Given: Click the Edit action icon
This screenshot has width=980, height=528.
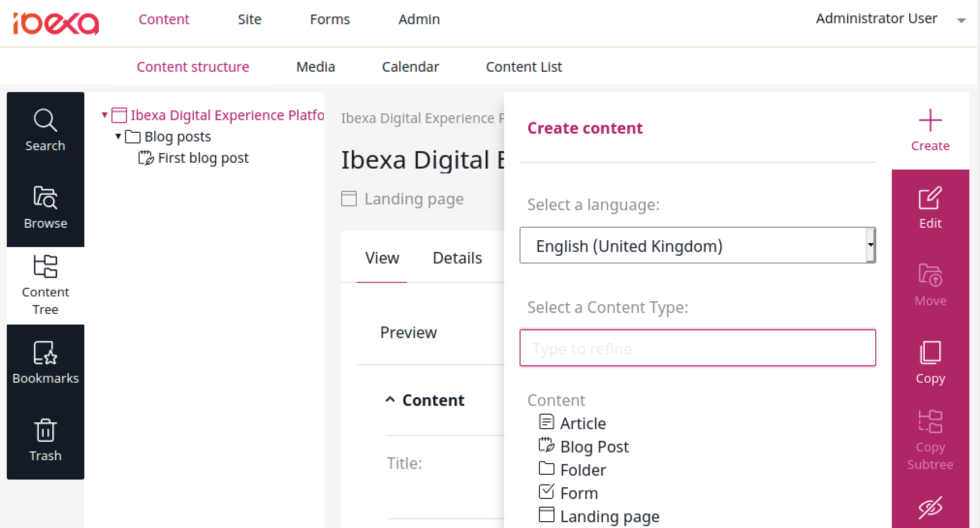Looking at the screenshot, I should pyautogui.click(x=930, y=198).
